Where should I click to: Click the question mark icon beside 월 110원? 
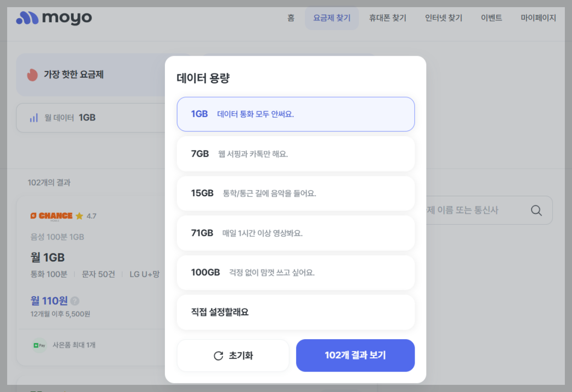(76, 301)
